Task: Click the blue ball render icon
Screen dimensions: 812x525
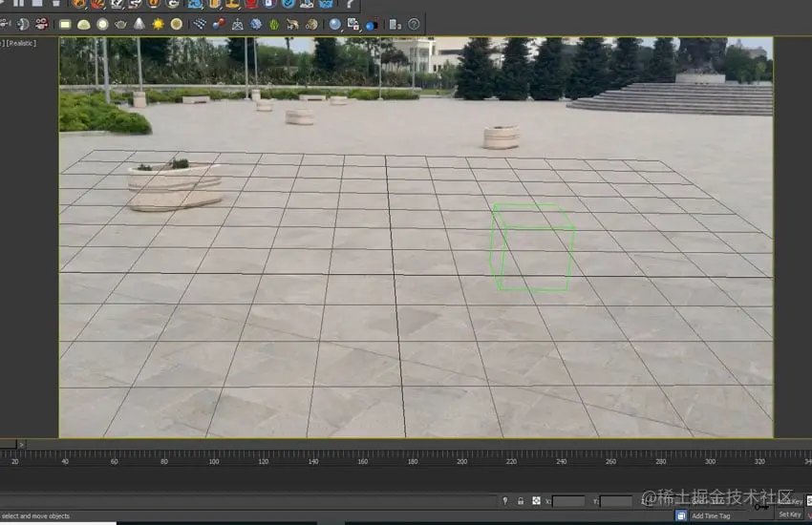Action: tap(372, 26)
